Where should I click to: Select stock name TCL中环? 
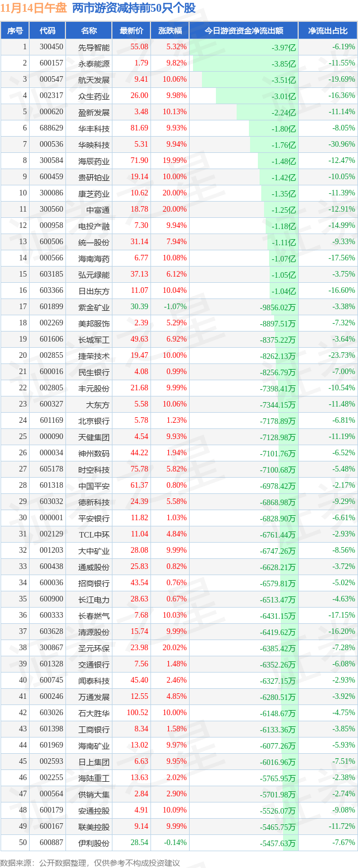click(x=94, y=534)
